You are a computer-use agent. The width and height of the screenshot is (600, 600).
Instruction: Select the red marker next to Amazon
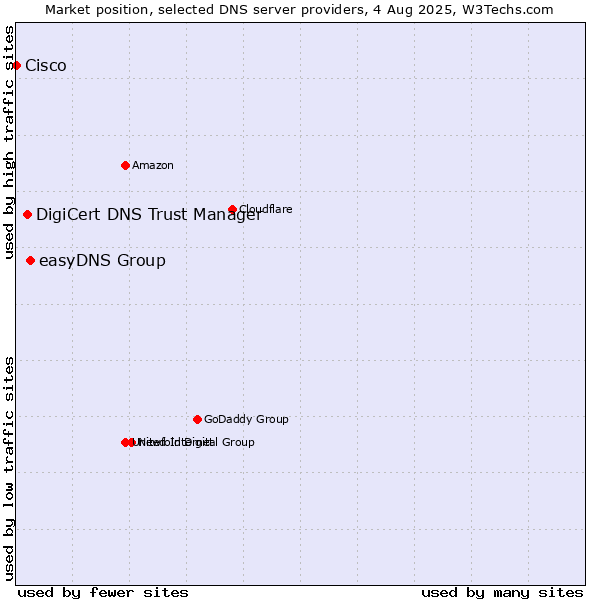pos(126,166)
